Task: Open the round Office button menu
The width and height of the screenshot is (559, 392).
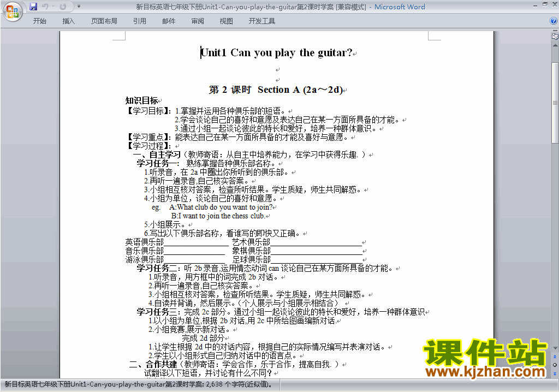Action: coord(13,12)
